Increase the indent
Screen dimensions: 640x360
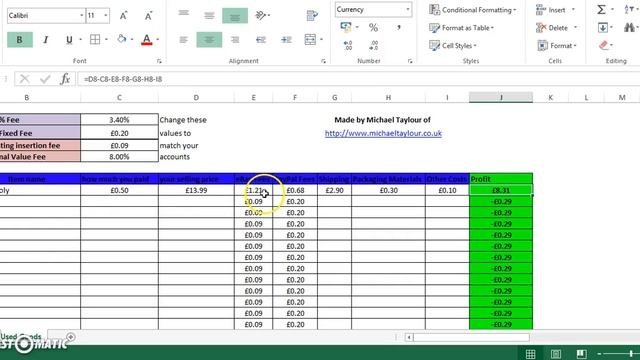click(286, 40)
